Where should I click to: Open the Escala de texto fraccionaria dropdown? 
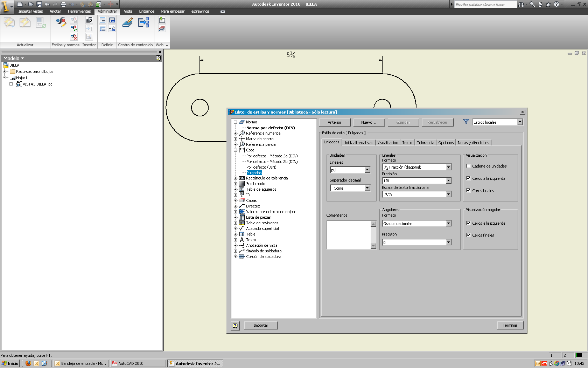[x=449, y=194]
